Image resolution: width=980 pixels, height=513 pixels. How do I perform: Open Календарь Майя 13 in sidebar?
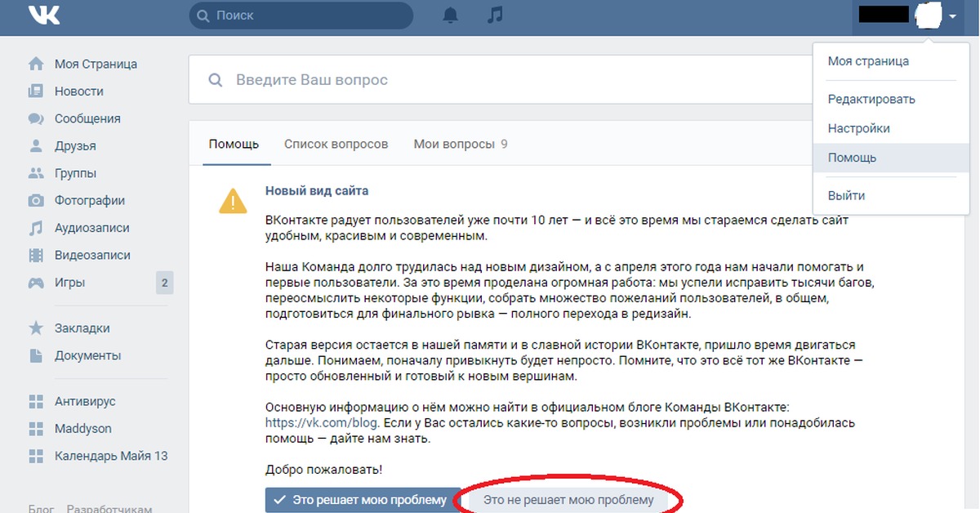[x=111, y=456]
